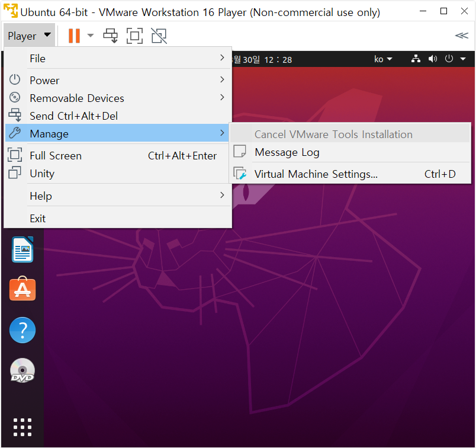Screen dimensions: 476x448
Task: Open Message Log from the Manage submenu
Action: (350, 152)
